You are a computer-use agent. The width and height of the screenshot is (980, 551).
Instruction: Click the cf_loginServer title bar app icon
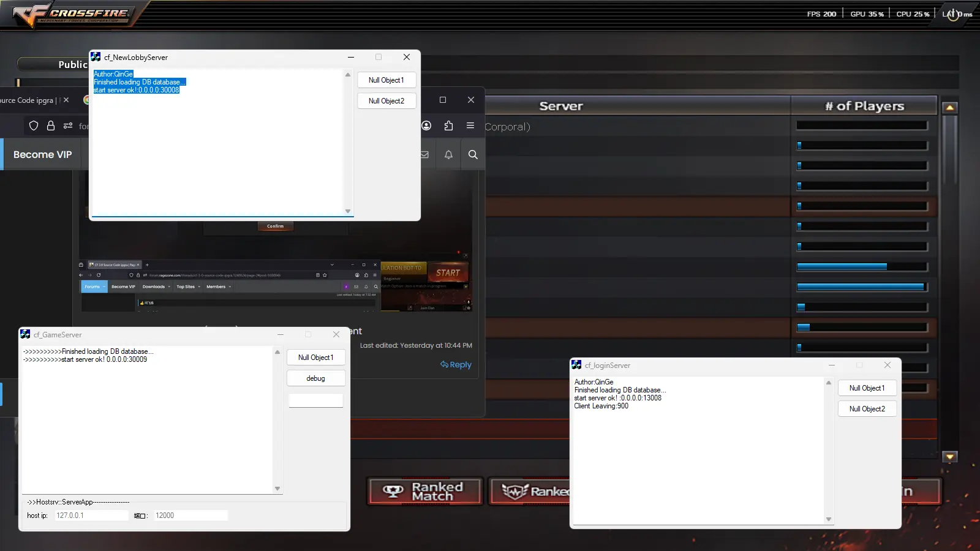[x=576, y=365]
